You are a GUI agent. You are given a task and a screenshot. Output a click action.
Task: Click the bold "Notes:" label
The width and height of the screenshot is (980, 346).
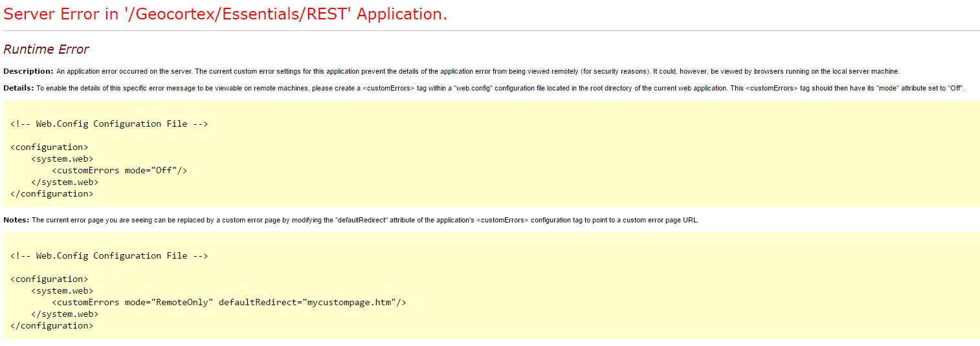(16, 220)
